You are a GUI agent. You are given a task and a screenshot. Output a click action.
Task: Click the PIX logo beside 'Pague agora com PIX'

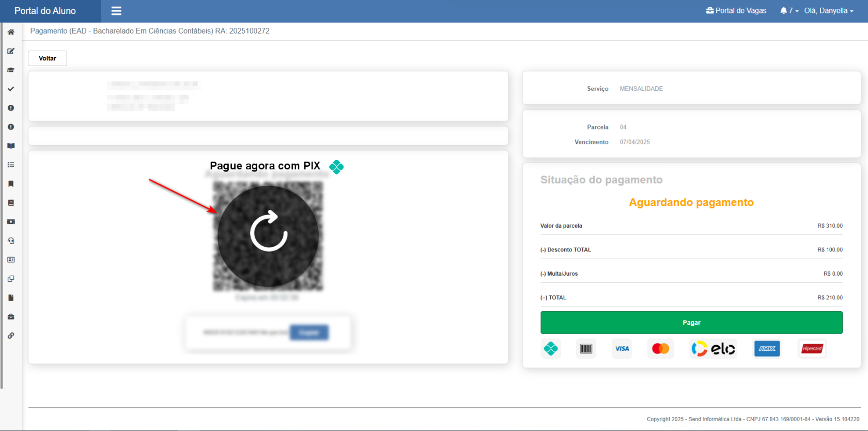336,167
